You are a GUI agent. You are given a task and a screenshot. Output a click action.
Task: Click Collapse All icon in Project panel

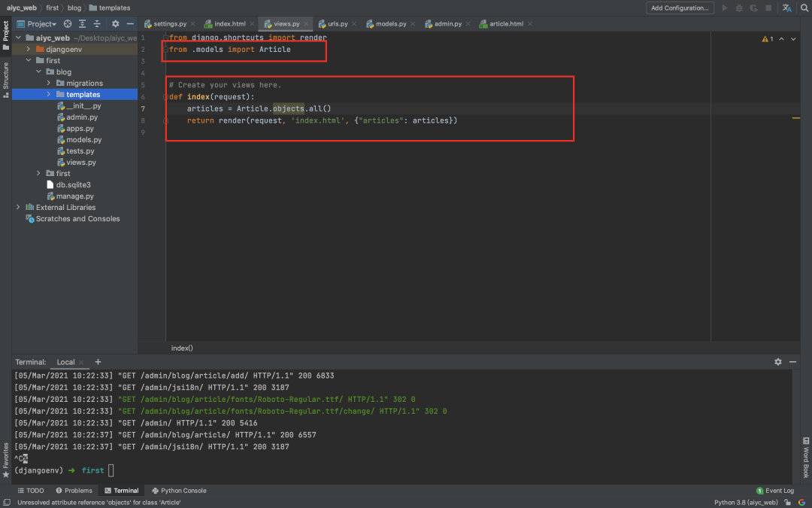97,24
